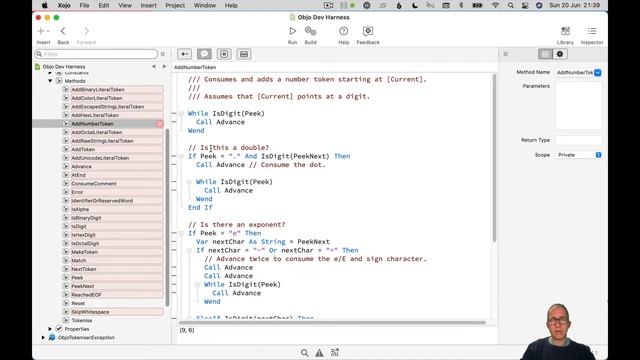Click the navigator filter options icon
Viewport: 640px width, 360px height.
pyautogui.click(x=163, y=54)
